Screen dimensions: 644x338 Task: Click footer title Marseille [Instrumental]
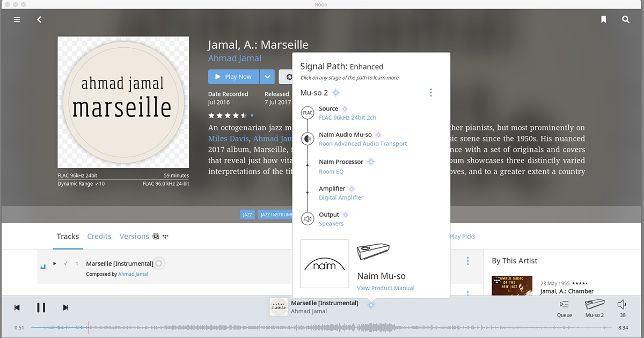325,303
